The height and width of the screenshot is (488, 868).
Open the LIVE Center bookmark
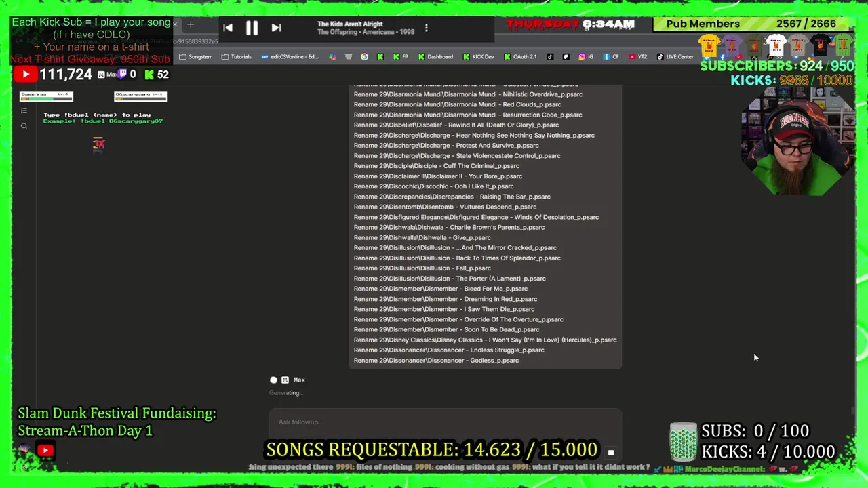click(x=675, y=57)
